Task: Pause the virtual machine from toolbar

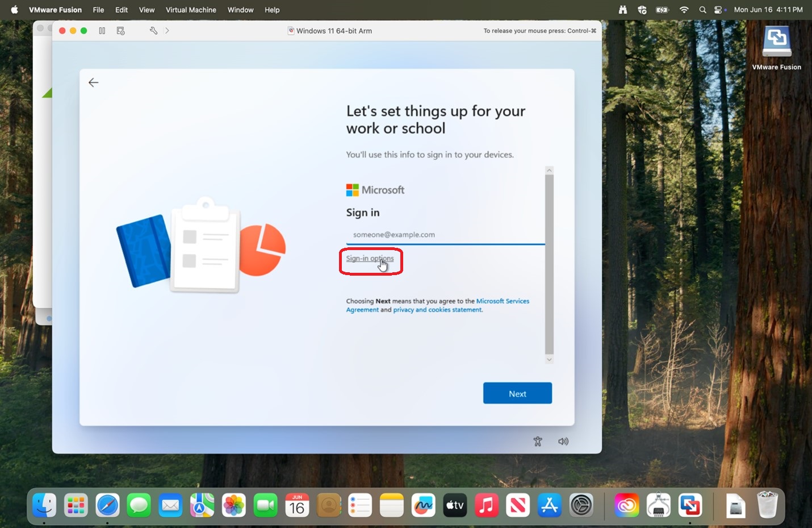Action: pos(102,31)
